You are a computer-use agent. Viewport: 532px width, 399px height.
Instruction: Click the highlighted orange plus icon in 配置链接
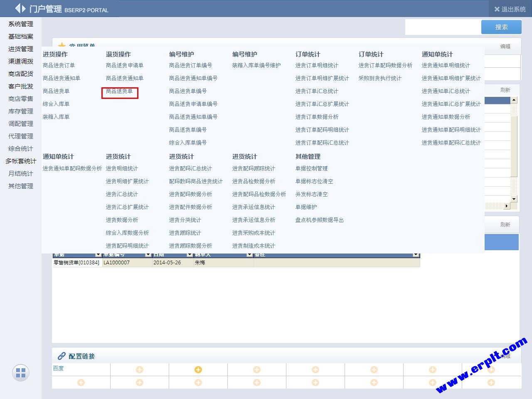(198, 369)
